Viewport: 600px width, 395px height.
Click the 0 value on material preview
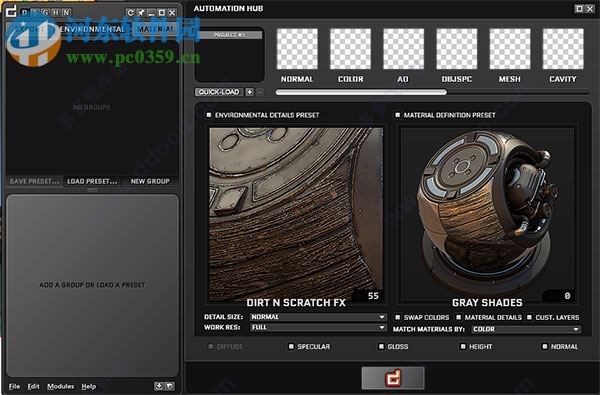pos(567,295)
